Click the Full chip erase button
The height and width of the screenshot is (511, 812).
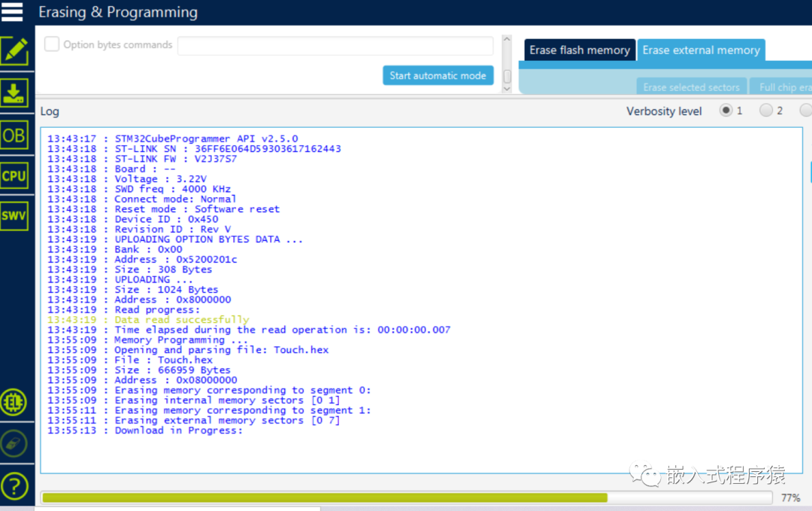(786, 87)
